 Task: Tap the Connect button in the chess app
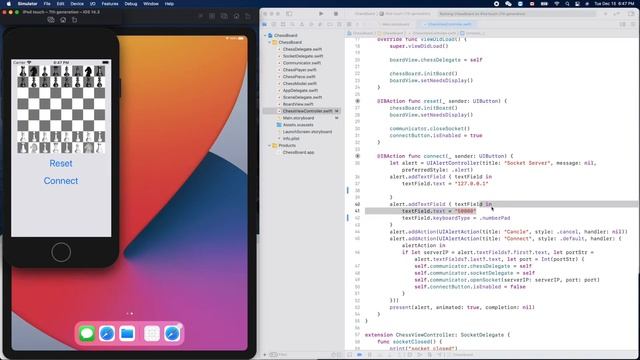coord(61,180)
